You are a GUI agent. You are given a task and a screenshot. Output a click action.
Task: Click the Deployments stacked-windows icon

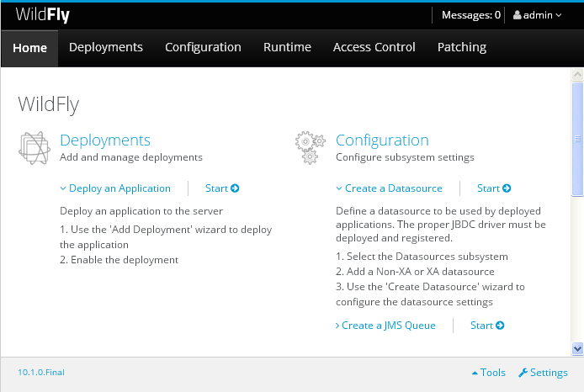point(35,148)
